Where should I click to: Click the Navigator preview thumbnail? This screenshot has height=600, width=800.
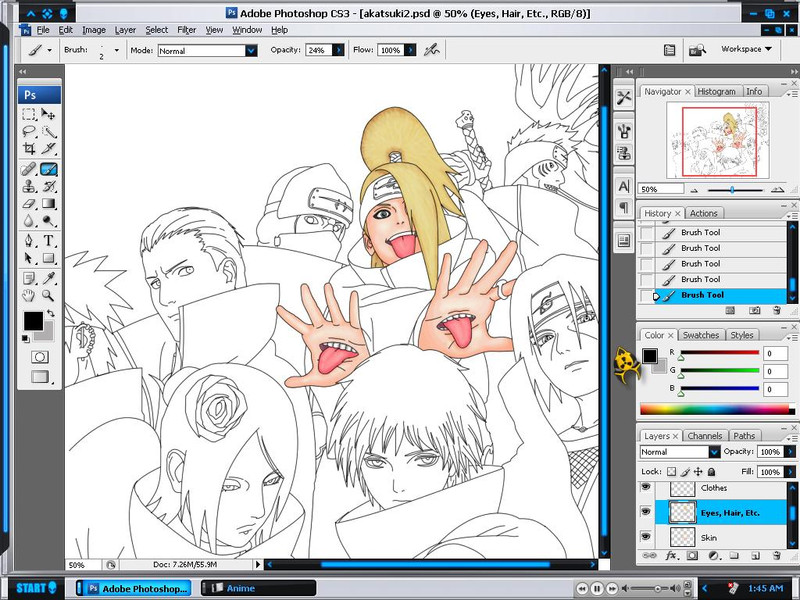point(718,140)
